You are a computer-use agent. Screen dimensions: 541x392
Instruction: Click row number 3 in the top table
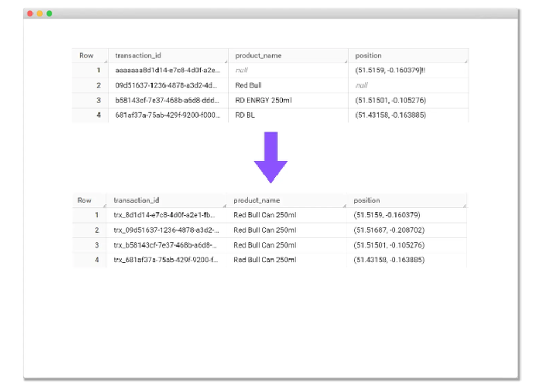98,101
